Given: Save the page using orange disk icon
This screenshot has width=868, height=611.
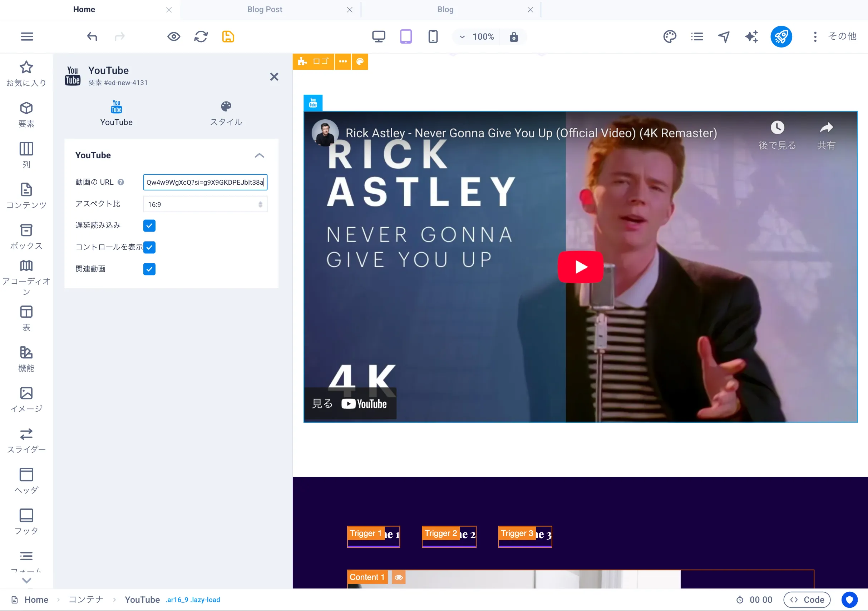Looking at the screenshot, I should pos(228,37).
